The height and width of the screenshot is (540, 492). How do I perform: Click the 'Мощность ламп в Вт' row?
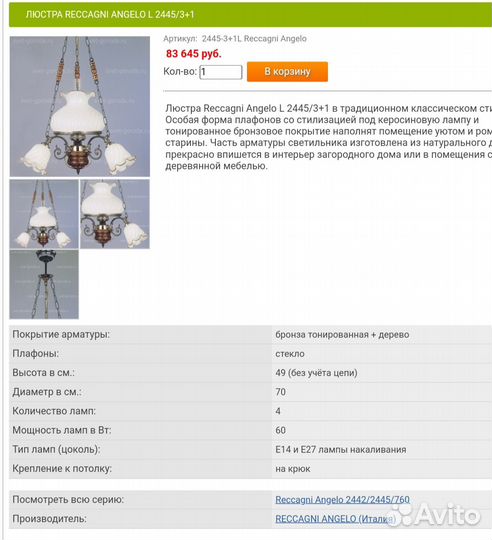(x=250, y=430)
